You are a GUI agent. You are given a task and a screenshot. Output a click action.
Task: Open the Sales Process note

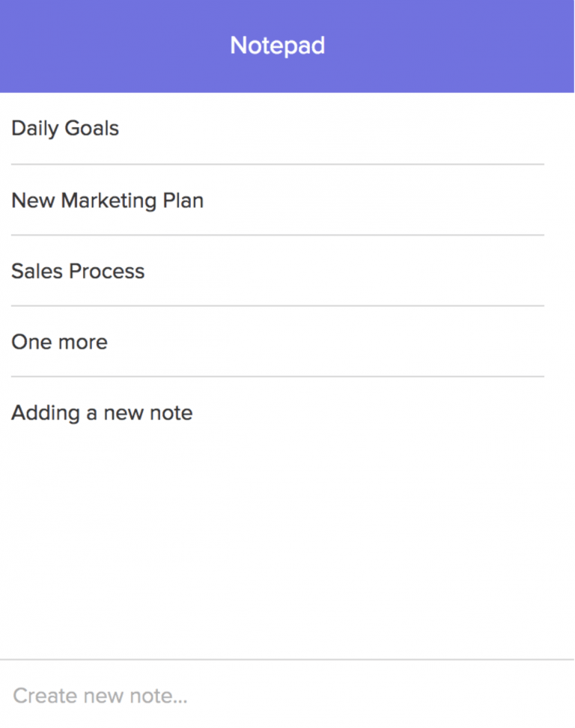click(x=78, y=271)
